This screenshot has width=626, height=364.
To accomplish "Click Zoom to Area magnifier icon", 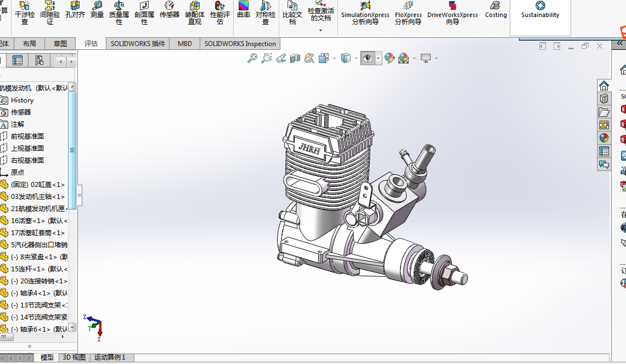I will tap(266, 58).
